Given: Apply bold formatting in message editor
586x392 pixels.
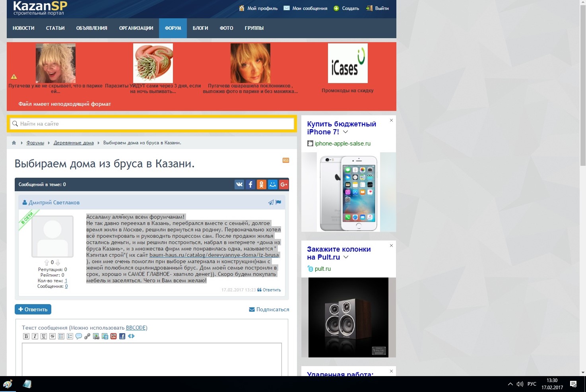Looking at the screenshot, I should [x=26, y=336].
